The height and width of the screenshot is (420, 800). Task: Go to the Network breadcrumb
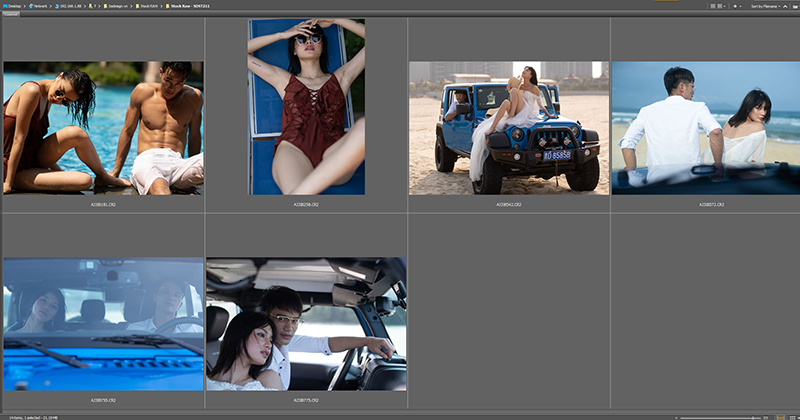[38, 6]
